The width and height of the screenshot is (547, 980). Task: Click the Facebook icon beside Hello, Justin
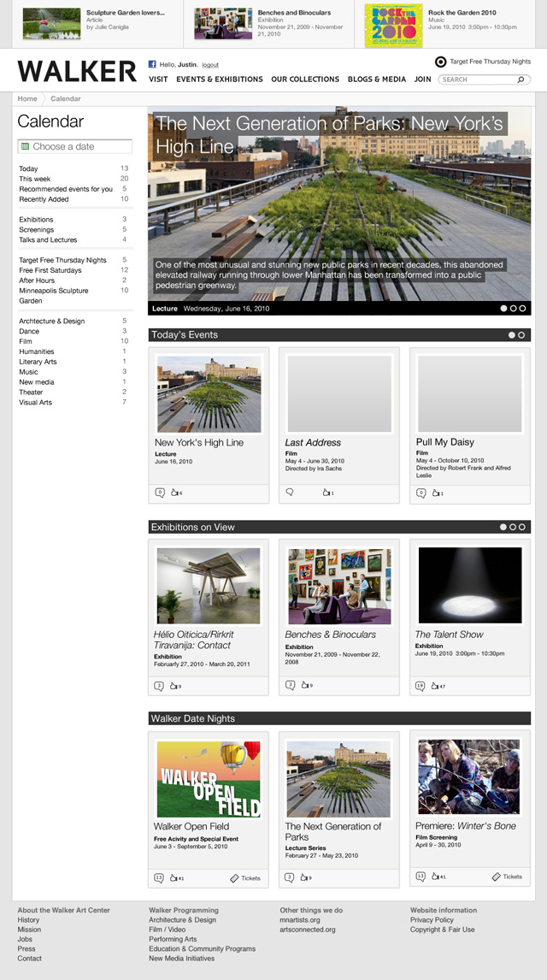click(x=152, y=64)
